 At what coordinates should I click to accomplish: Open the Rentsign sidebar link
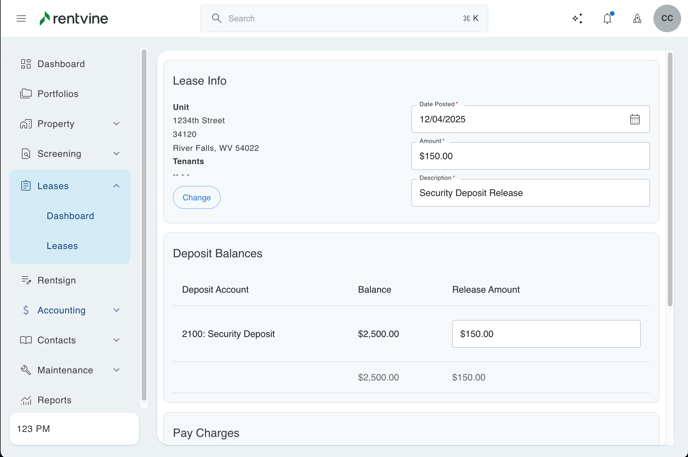(56, 280)
